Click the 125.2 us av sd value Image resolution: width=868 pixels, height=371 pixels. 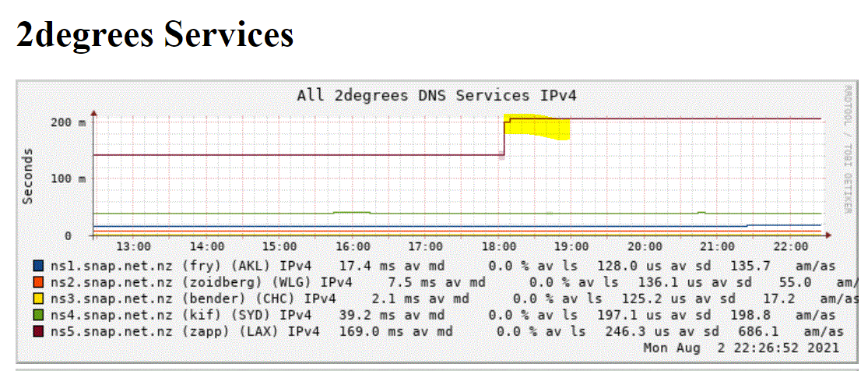point(680,299)
